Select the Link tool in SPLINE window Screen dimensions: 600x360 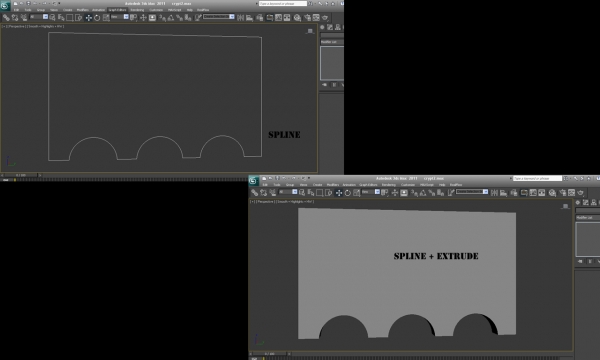6,17
